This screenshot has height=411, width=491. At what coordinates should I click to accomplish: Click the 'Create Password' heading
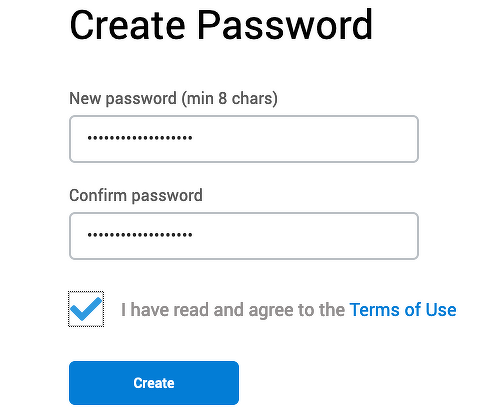(221, 25)
